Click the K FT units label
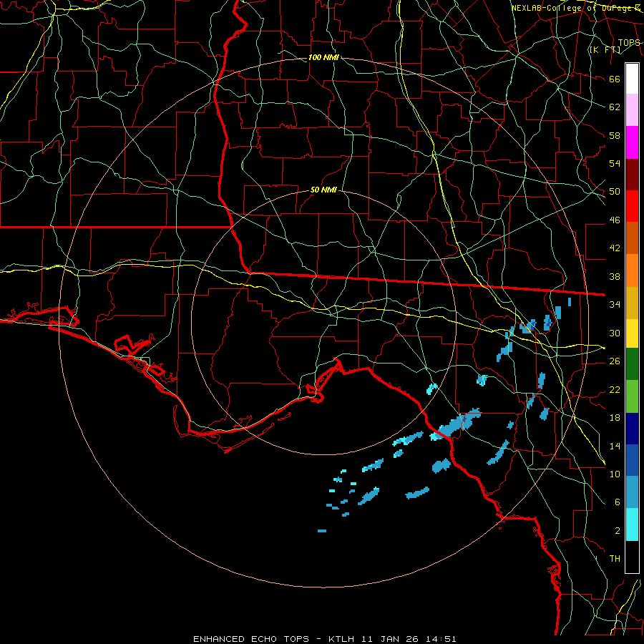The image size is (644, 644). (x=605, y=50)
